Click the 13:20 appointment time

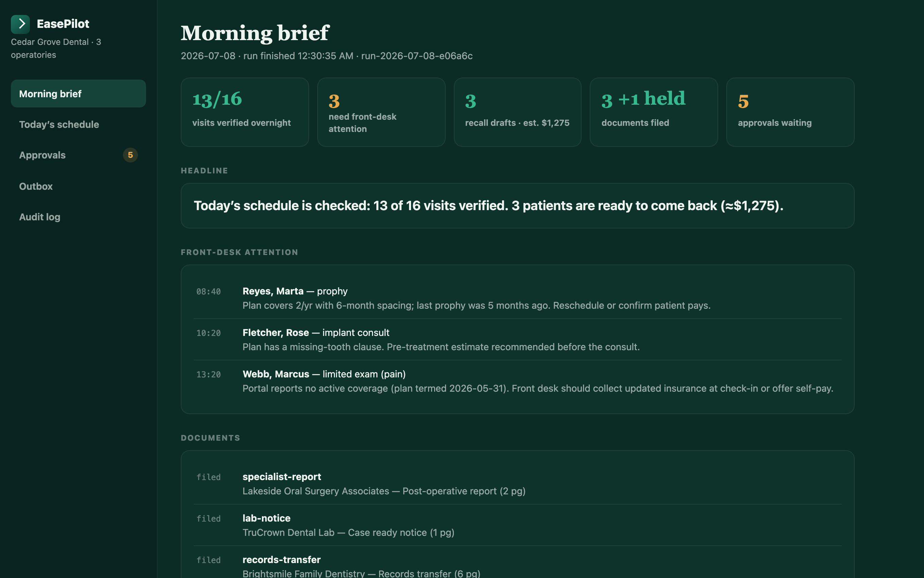(209, 375)
